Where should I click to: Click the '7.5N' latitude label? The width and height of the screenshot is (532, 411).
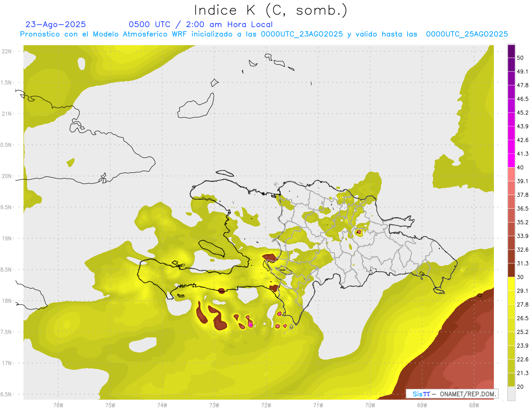[x=7, y=332]
